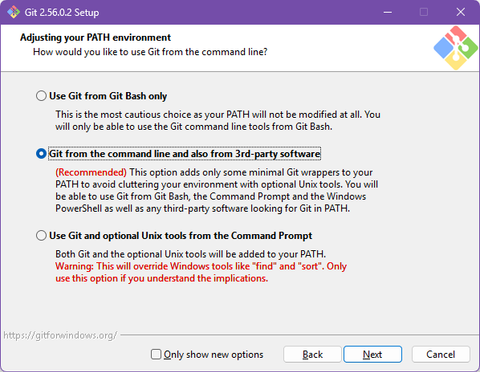Click the red 'Warning: This will override Windows tools' line
480x372 pixels.
pos(201,266)
